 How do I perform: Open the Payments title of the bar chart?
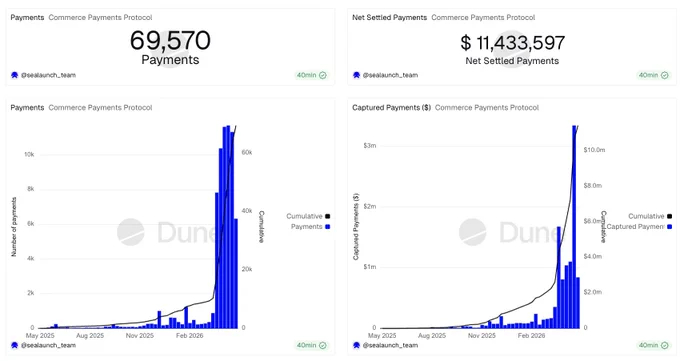(x=27, y=107)
